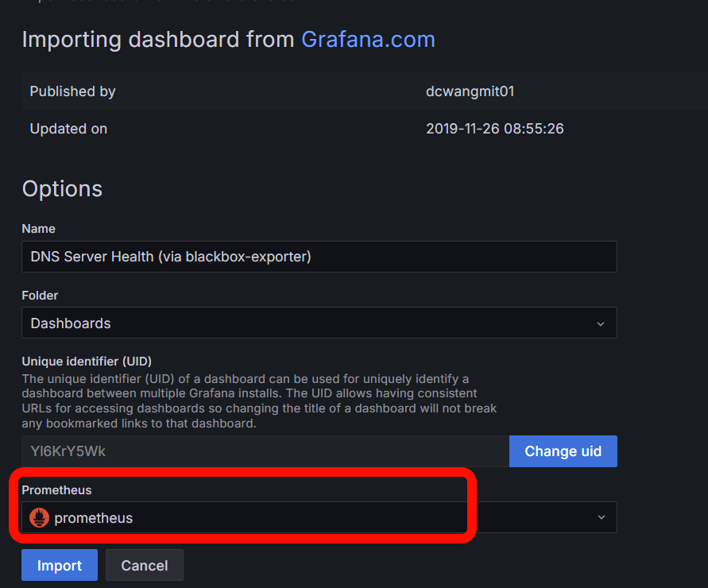Open the Grafana.com link in the heading

click(x=368, y=40)
